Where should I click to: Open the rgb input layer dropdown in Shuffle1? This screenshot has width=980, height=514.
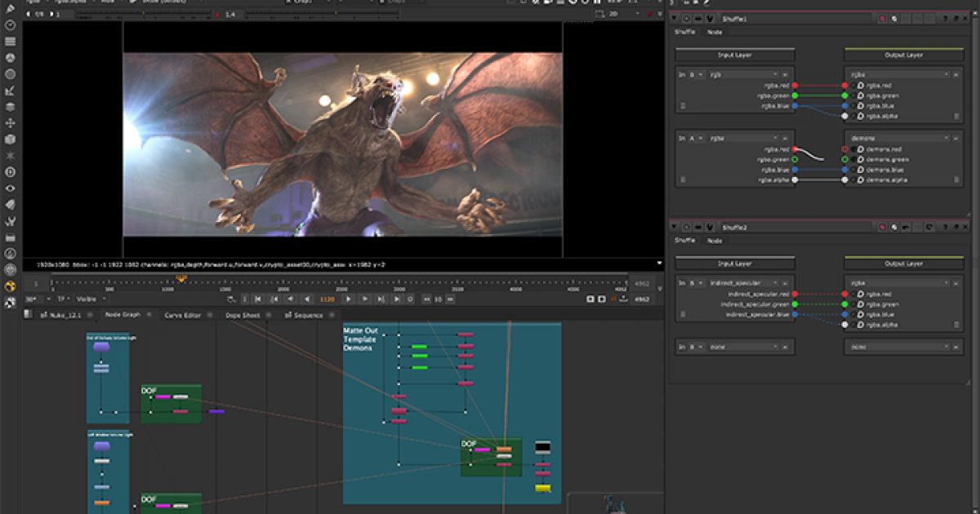click(742, 73)
